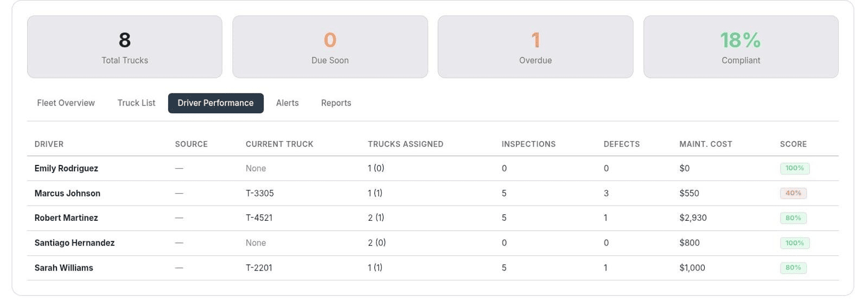Open Robert Martinez's driver row
868x307 pixels.
coord(66,218)
